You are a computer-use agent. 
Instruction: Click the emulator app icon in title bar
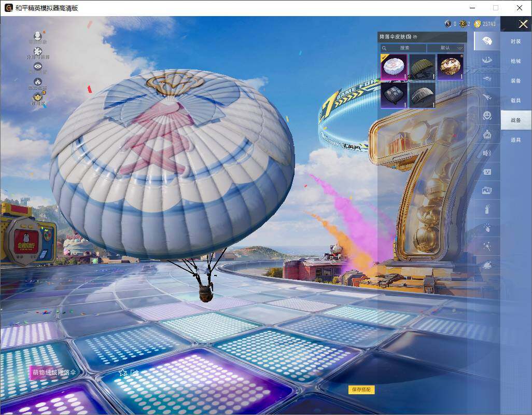[8, 8]
